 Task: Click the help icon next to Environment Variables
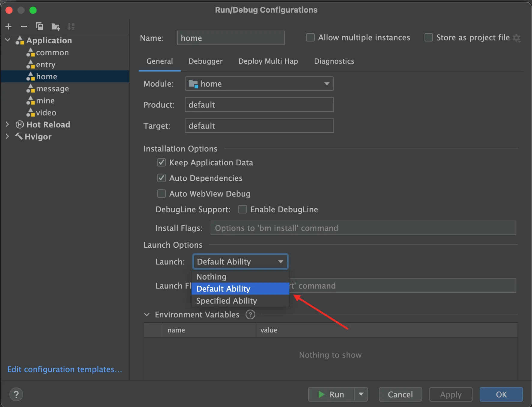[250, 315]
